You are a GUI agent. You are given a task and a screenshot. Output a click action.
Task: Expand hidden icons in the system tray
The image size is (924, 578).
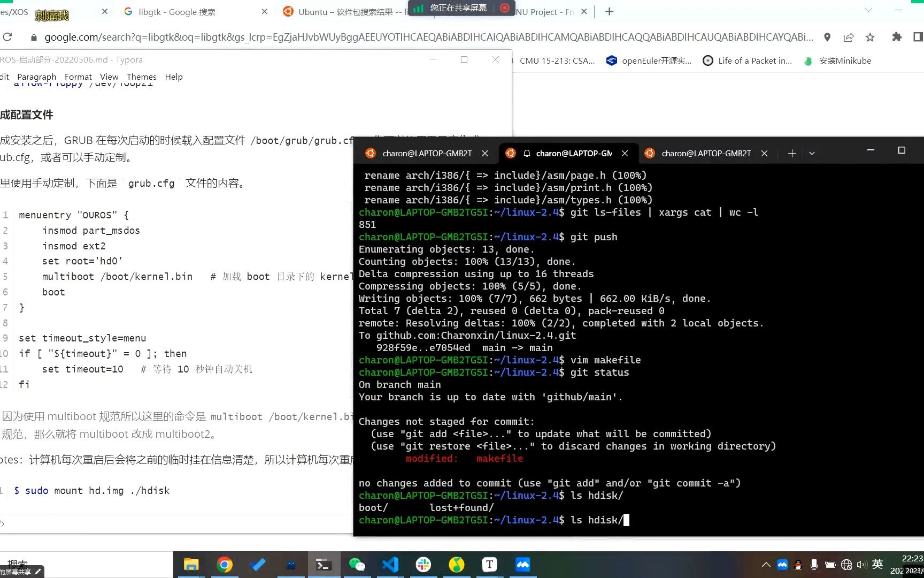click(766, 564)
